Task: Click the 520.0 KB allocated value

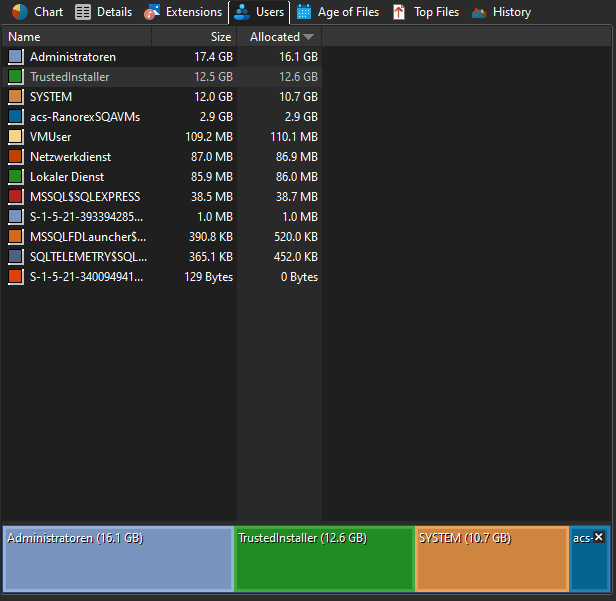Action: point(296,237)
